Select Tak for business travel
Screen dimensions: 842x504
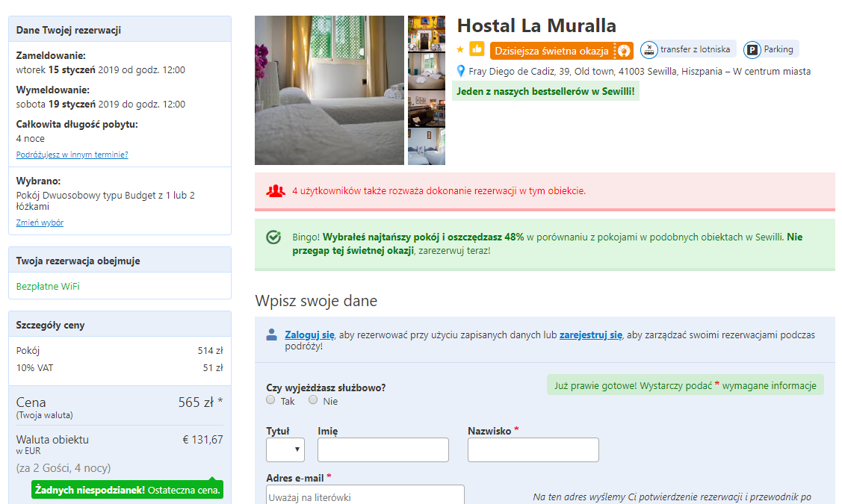click(270, 400)
